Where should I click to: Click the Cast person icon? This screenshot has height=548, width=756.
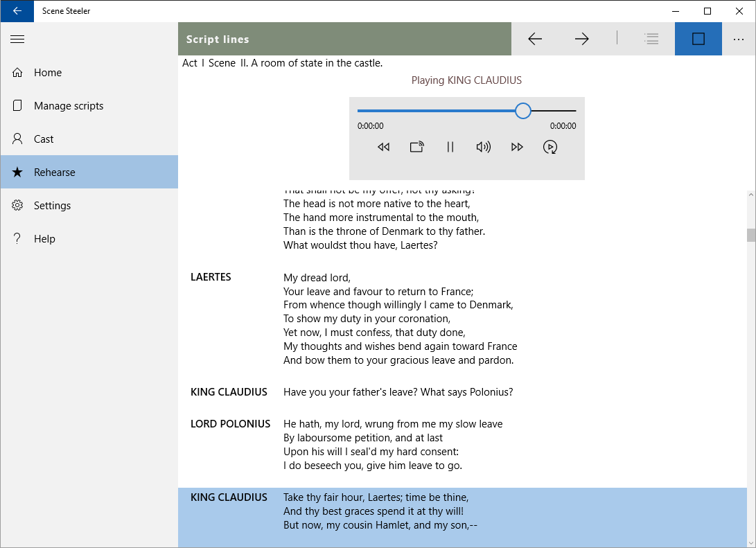coord(17,139)
